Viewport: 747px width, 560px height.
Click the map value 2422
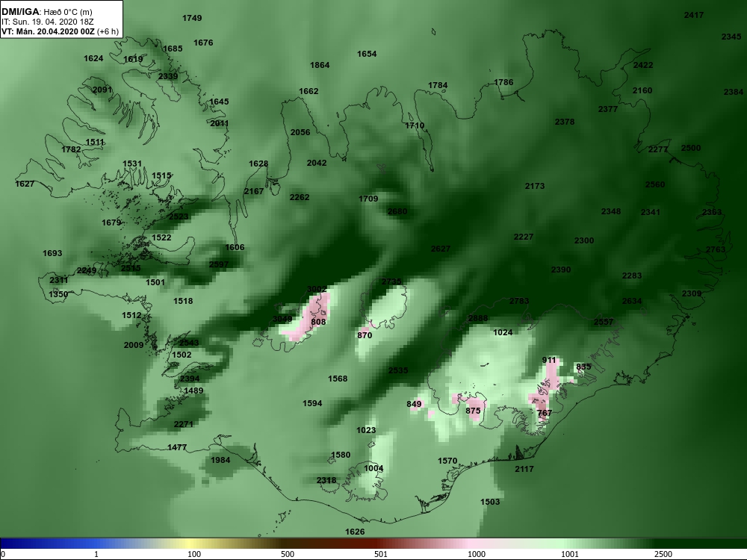tap(643, 65)
